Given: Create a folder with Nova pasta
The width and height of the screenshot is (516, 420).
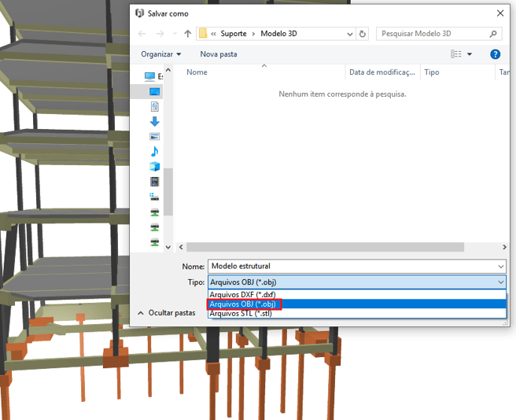Looking at the screenshot, I should click(x=218, y=54).
